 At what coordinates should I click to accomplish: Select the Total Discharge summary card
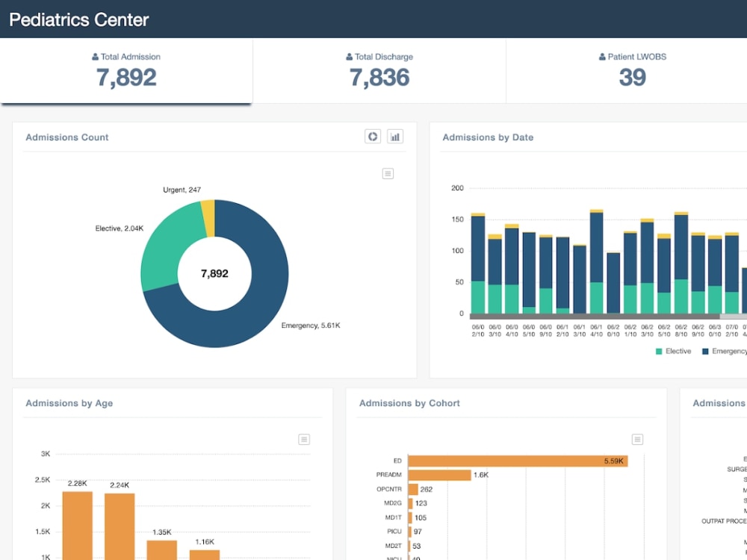click(x=379, y=71)
